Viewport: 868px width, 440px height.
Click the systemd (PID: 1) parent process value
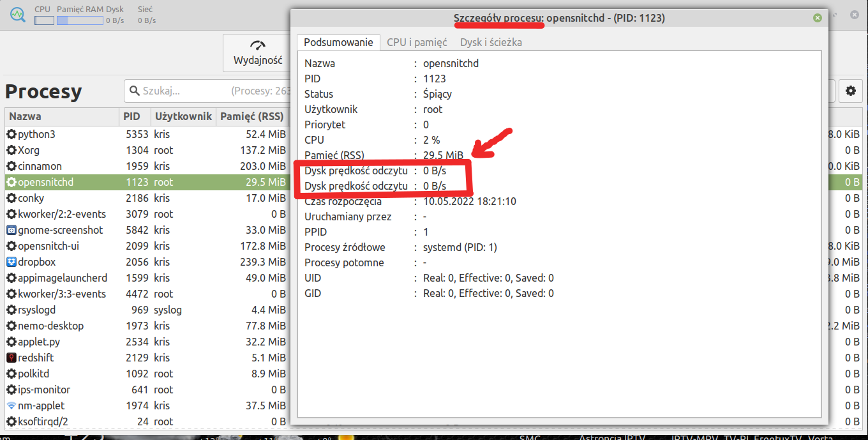pos(460,247)
